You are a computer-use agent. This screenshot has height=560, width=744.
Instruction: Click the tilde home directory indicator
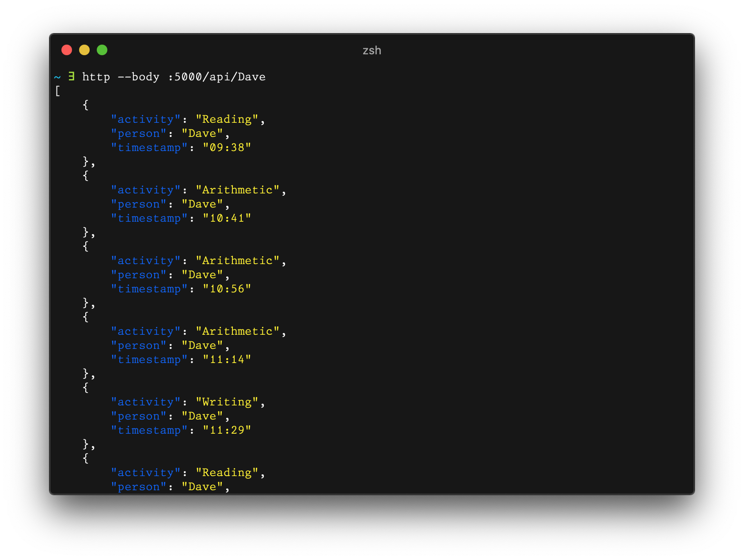(x=57, y=76)
